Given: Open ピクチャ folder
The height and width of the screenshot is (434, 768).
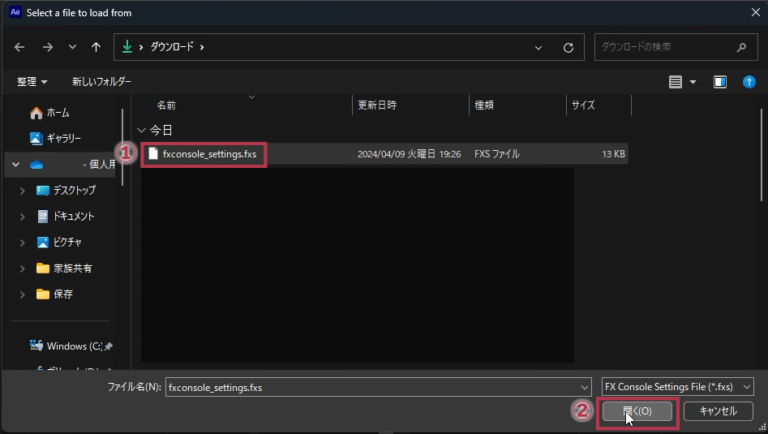Looking at the screenshot, I should coord(59,242).
